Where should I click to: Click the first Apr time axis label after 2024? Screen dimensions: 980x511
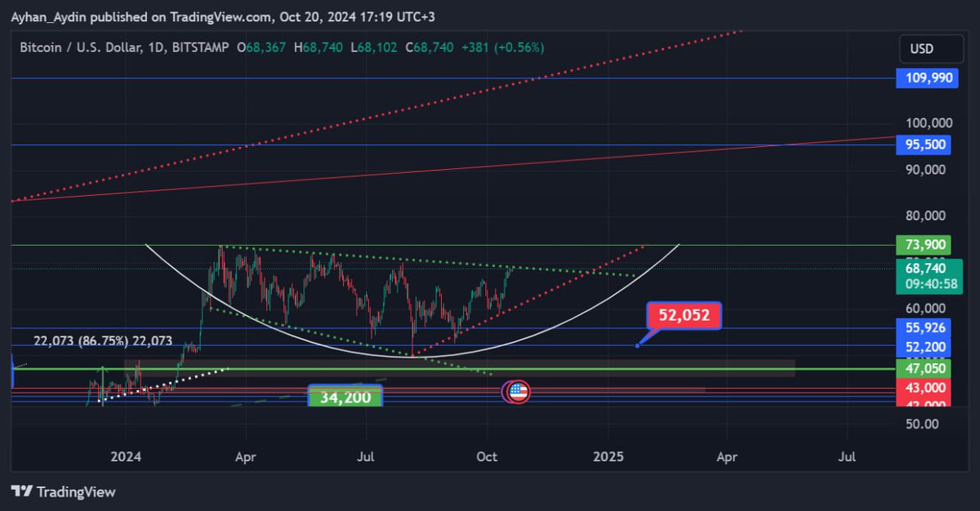click(243, 456)
